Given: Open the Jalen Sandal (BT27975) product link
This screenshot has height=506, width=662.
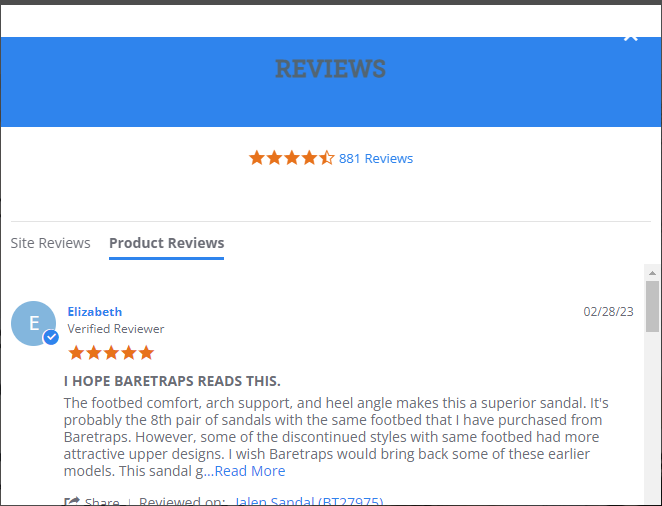Looking at the screenshot, I should click(x=309, y=501).
